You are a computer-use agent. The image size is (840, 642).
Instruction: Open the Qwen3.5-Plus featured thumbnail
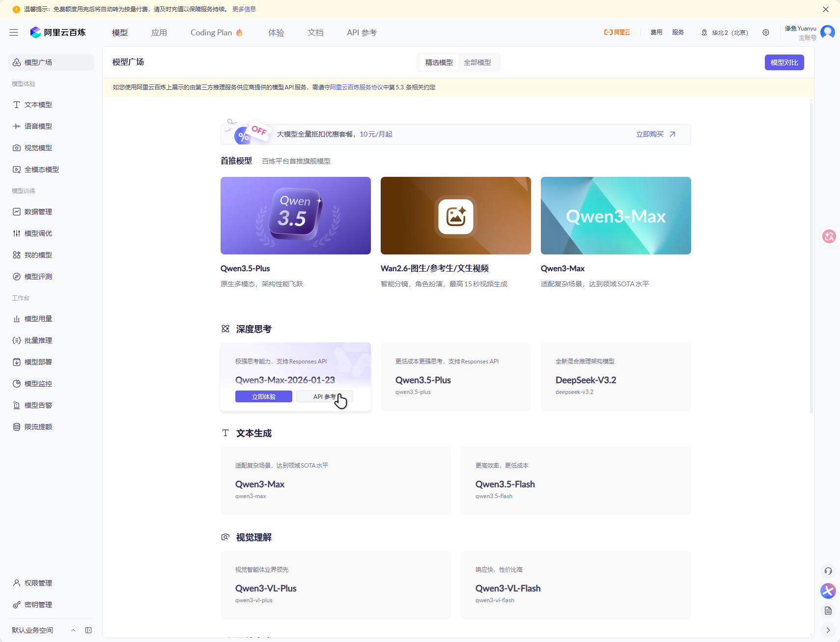click(295, 216)
